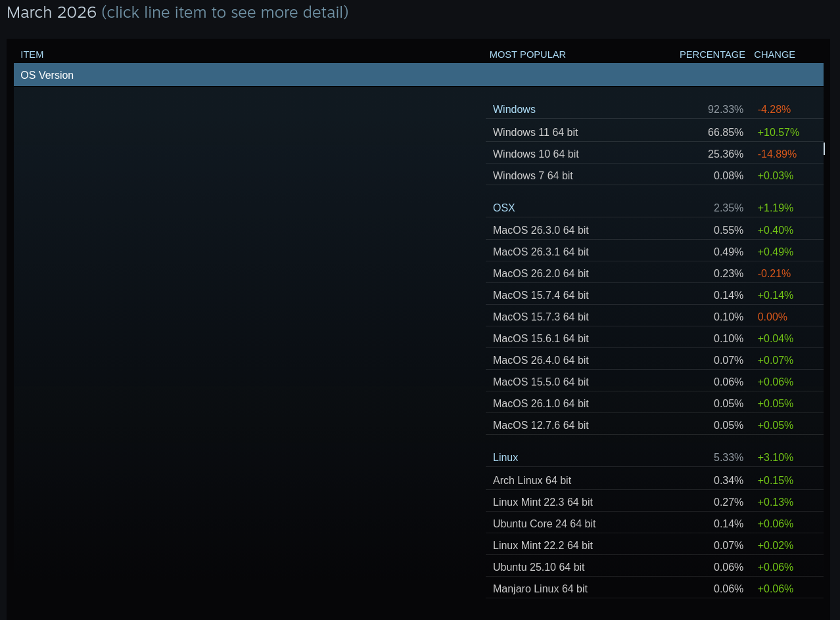Click MacOS 26.2.0 64 bit entry

click(x=654, y=273)
